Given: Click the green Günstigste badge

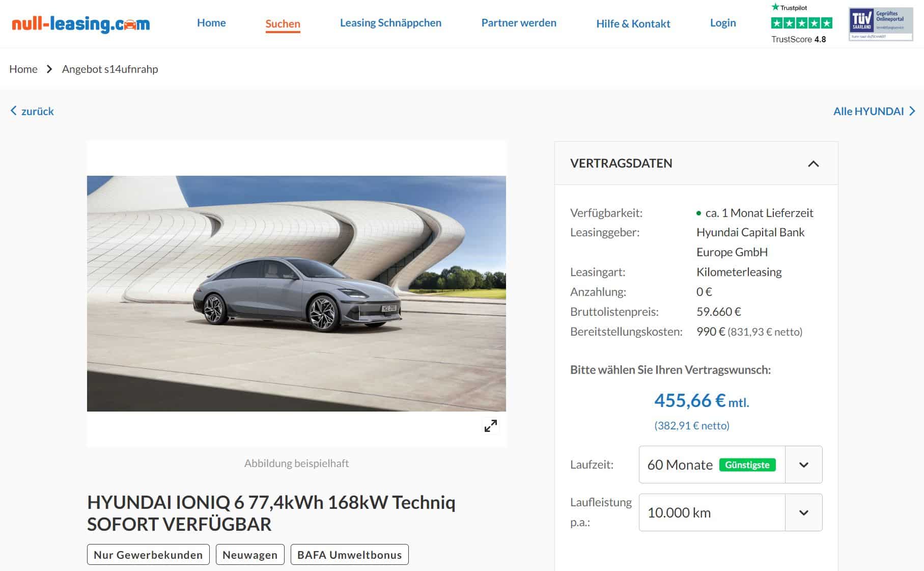Looking at the screenshot, I should pyautogui.click(x=747, y=465).
